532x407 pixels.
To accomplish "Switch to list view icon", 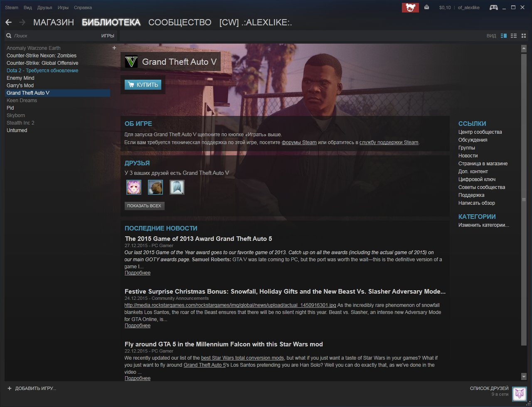I will tap(514, 36).
